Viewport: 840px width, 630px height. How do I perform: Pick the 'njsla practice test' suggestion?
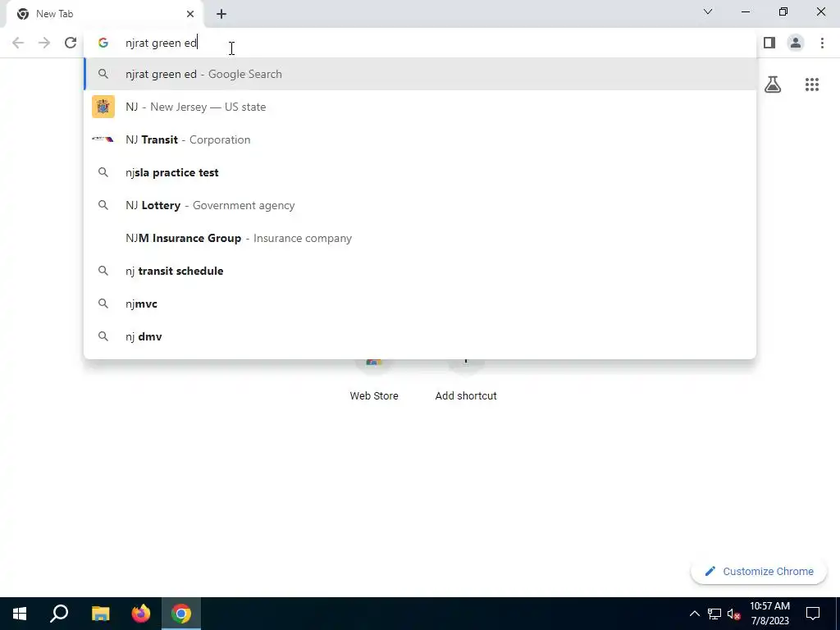click(420, 172)
